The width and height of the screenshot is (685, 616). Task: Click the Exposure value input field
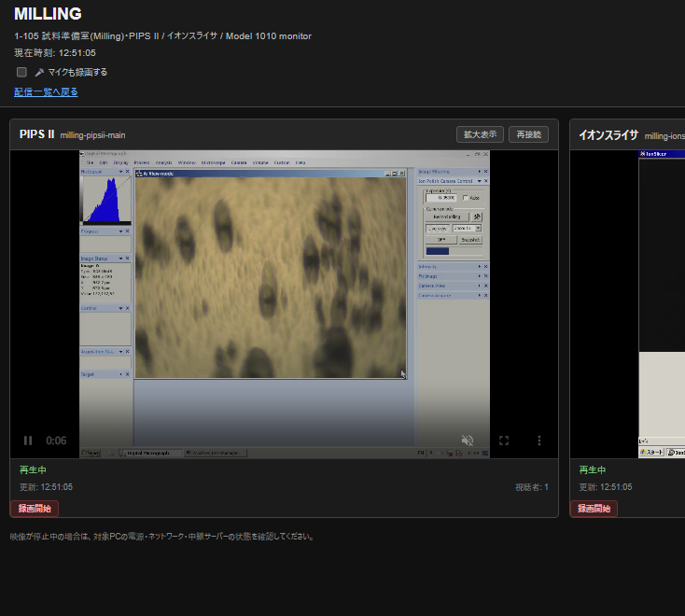441,198
